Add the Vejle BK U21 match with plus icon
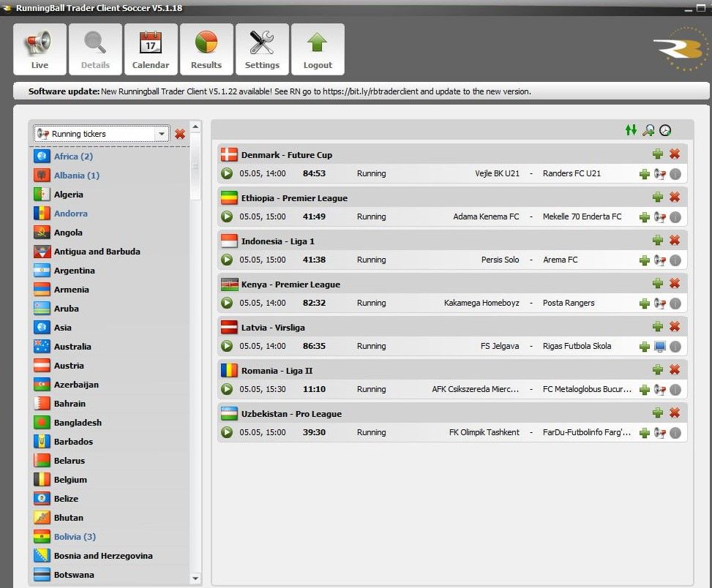Viewport: 712px width, 588px height. [x=645, y=174]
